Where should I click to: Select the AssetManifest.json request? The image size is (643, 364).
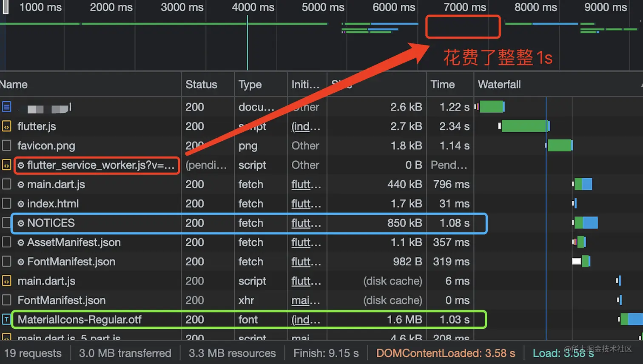pyautogui.click(x=74, y=242)
